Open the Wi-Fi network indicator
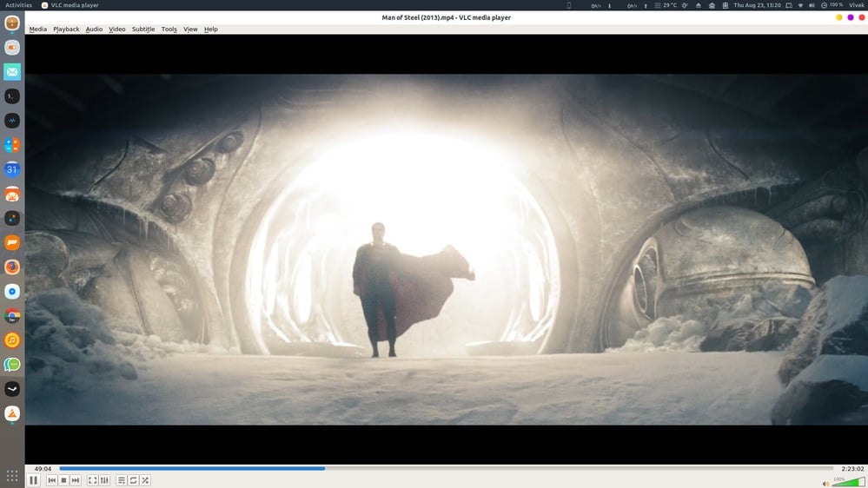The image size is (868, 488). tap(800, 5)
